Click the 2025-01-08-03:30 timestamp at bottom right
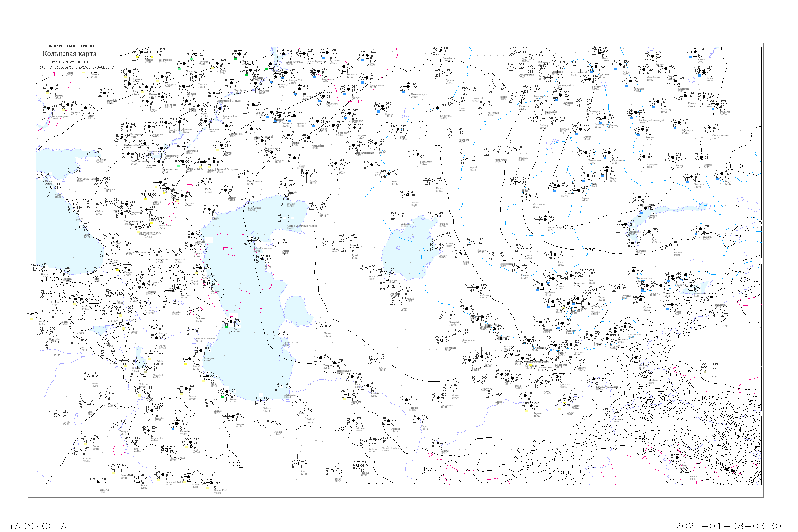 pos(728,526)
